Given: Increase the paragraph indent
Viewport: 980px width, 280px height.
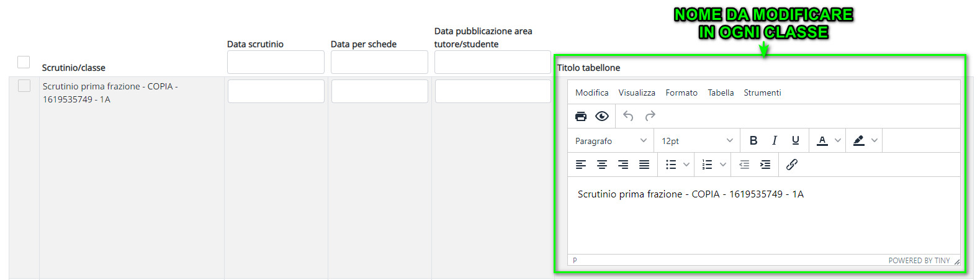Looking at the screenshot, I should [765, 165].
